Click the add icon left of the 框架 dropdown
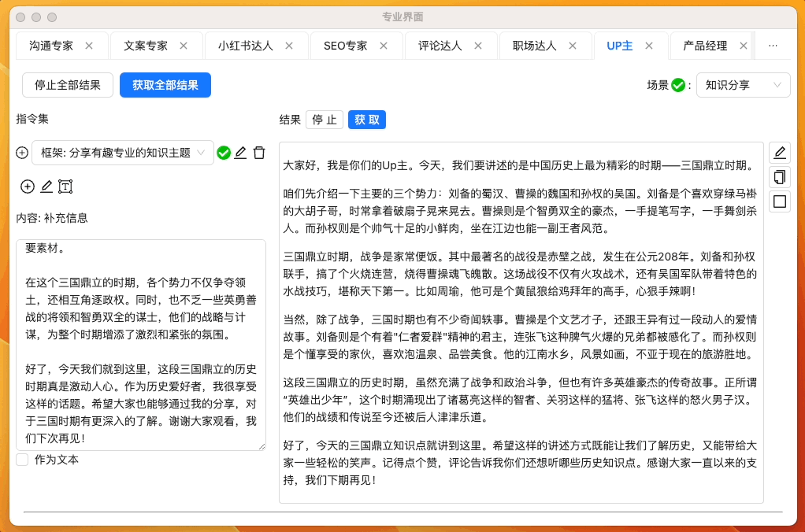The height and width of the screenshot is (532, 805). [x=22, y=153]
